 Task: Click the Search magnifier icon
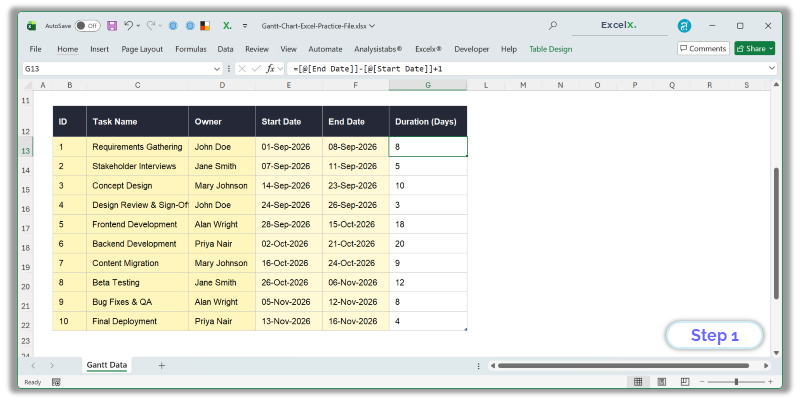pos(553,26)
